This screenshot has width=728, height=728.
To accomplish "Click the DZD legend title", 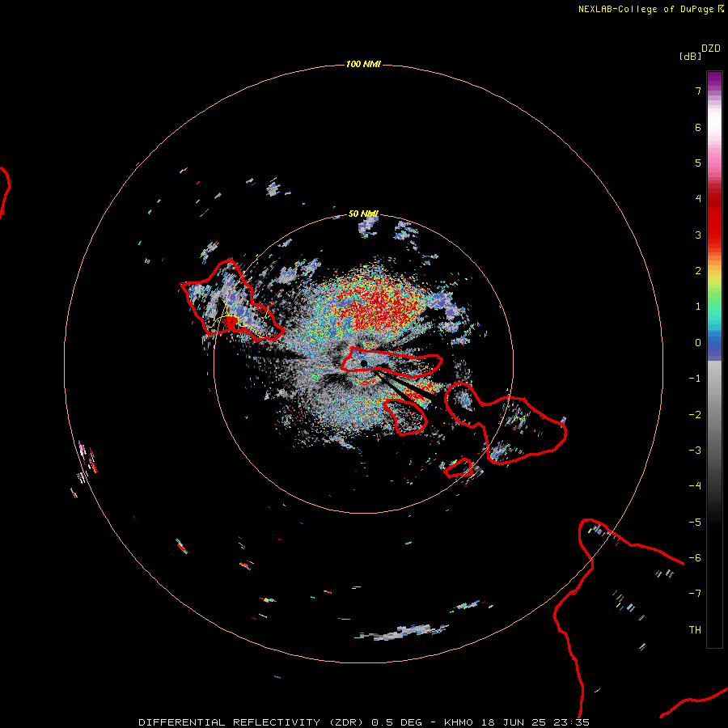I will click(711, 49).
